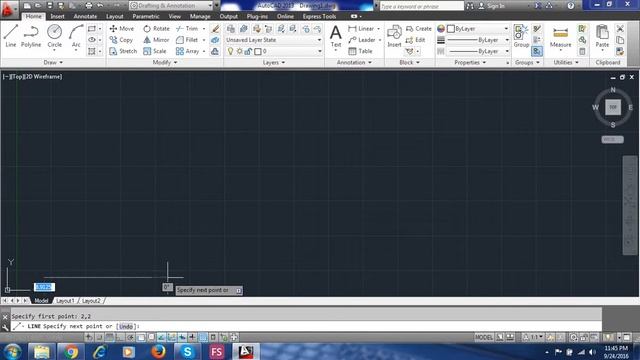
Task: Choose the Trim command
Action: [187, 29]
